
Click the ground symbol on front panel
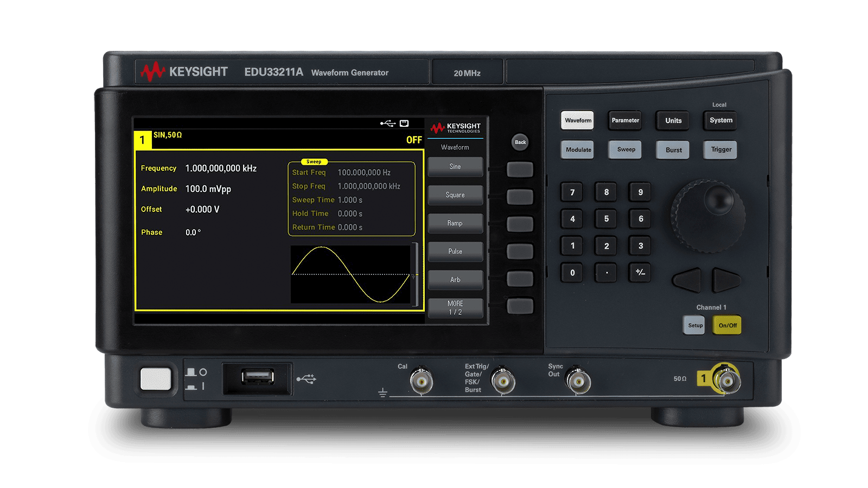[x=382, y=393]
